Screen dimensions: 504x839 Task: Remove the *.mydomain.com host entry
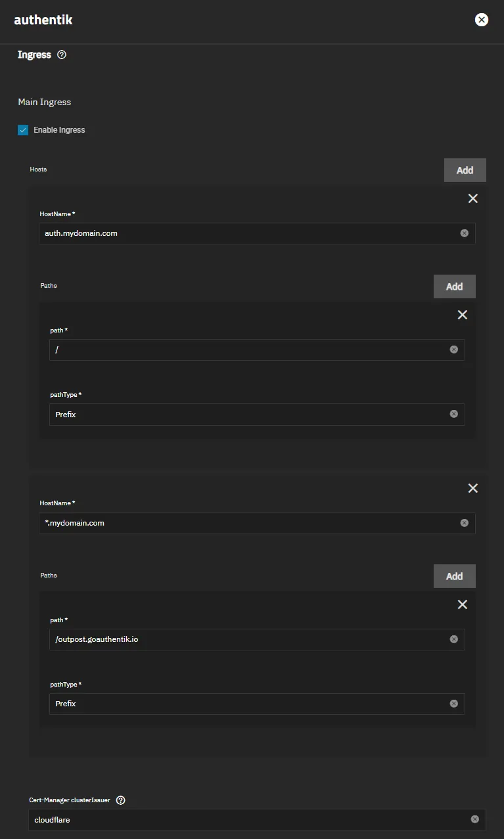point(473,488)
